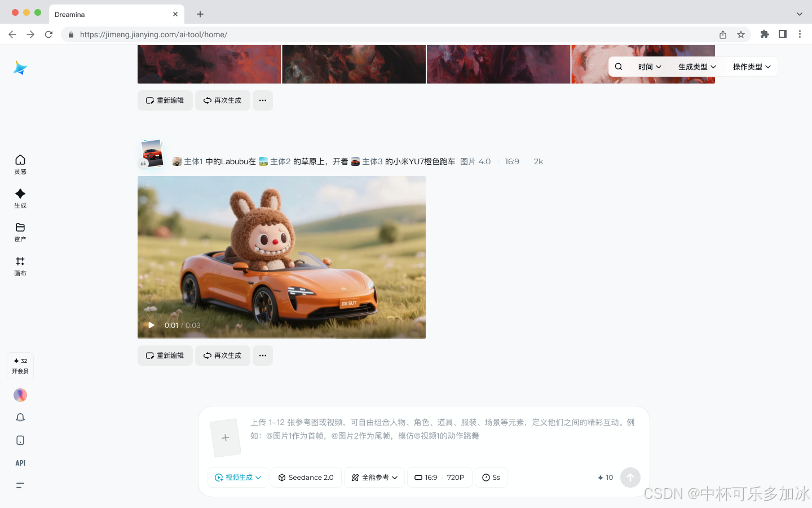812x508 pixels.
Task: Toggle Chrome's side panel
Action: click(x=783, y=34)
